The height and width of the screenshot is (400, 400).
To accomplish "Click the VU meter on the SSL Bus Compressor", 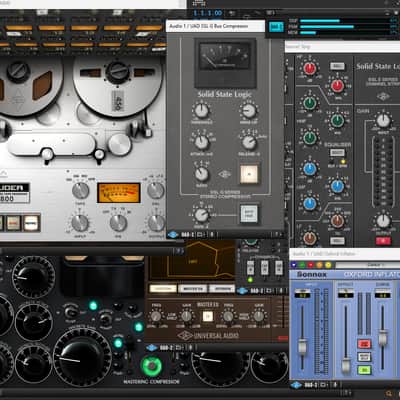I will click(225, 57).
